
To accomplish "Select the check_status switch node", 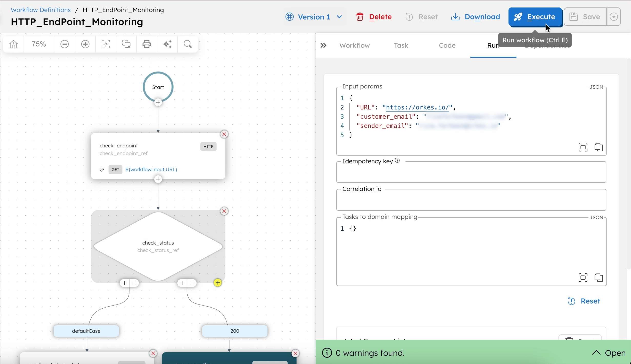I will [158, 246].
